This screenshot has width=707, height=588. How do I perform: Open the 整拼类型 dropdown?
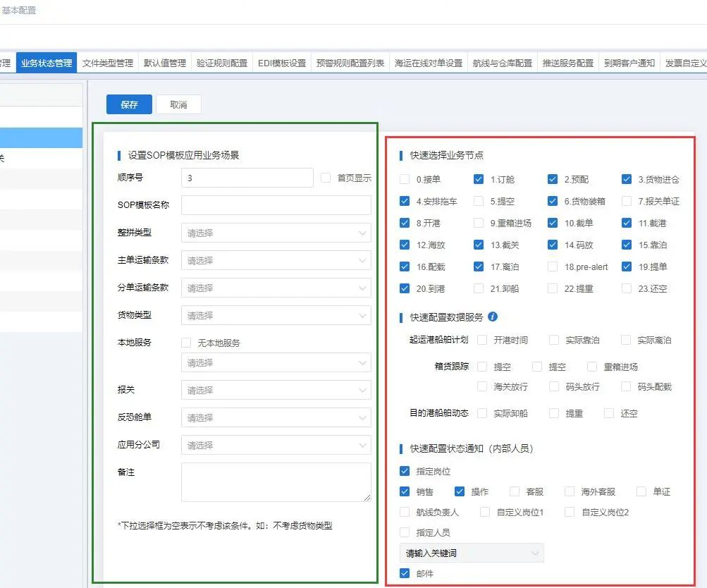276,233
